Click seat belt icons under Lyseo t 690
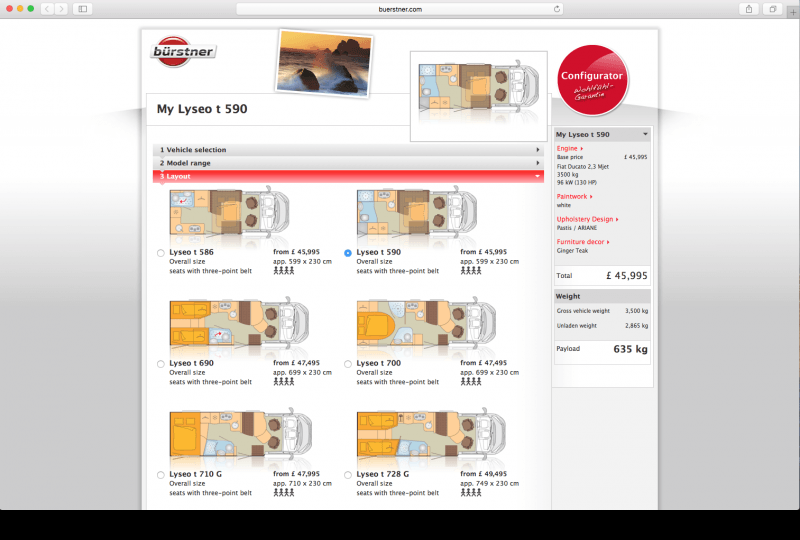Screen dimensions: 800x540 coord(284,381)
